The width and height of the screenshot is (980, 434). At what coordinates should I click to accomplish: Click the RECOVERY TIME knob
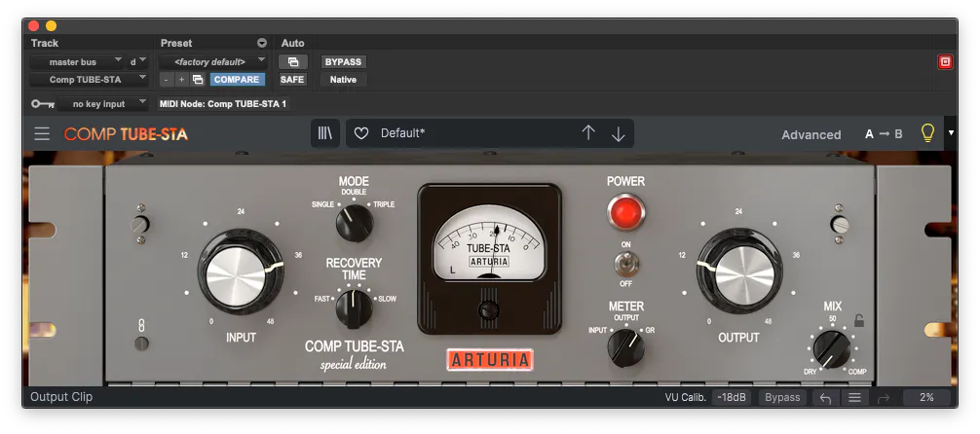coord(355,309)
